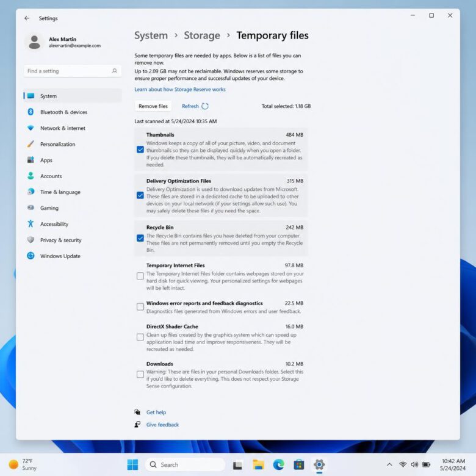Open Apps settings in the sidebar
This screenshot has height=476, width=476.
click(73, 160)
